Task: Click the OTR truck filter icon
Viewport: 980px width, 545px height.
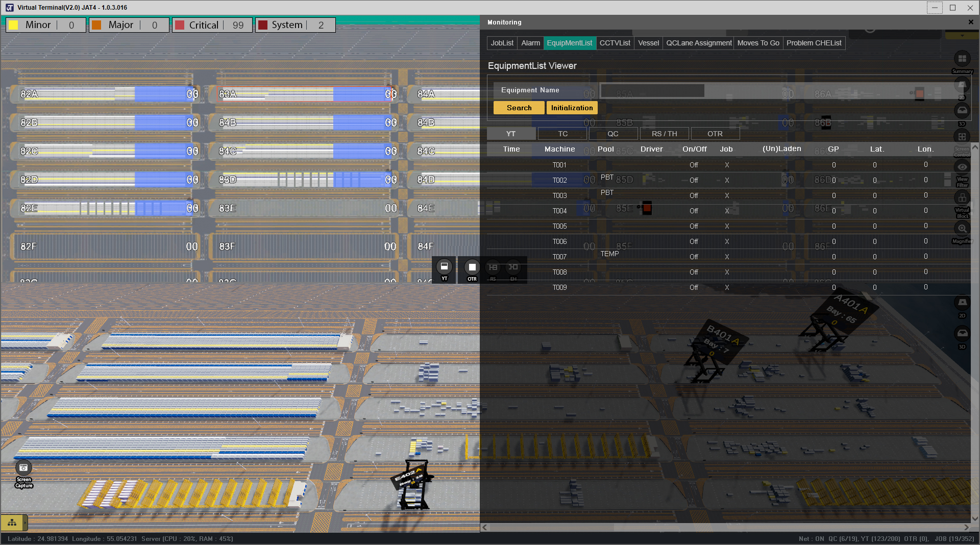Action: (x=472, y=268)
